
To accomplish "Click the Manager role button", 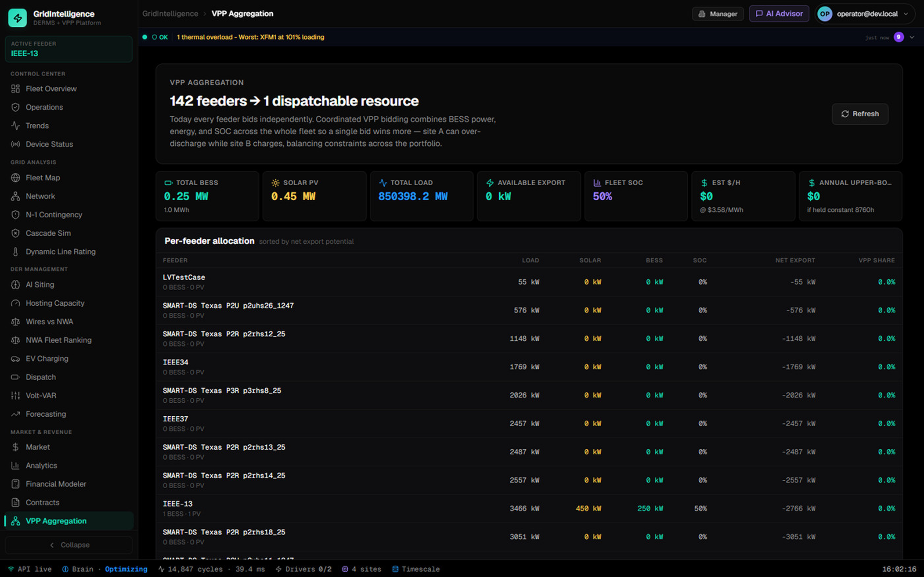I will pos(718,14).
